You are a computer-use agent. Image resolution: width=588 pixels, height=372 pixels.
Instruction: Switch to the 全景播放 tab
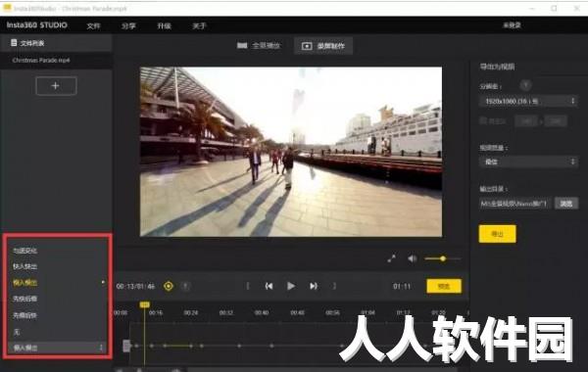[259, 46]
